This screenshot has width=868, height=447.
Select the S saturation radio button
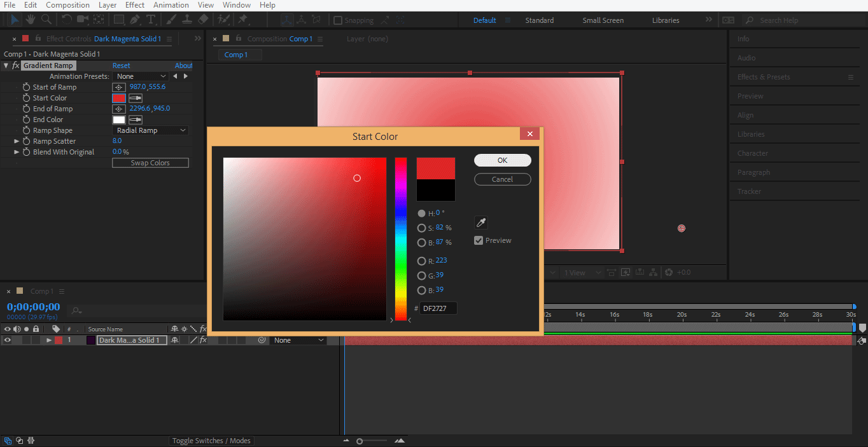[421, 228]
